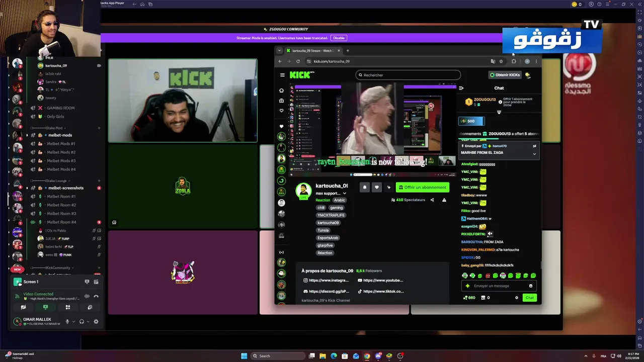644x362 pixels.
Task: Open emoji picker in message box
Action: pos(530,286)
